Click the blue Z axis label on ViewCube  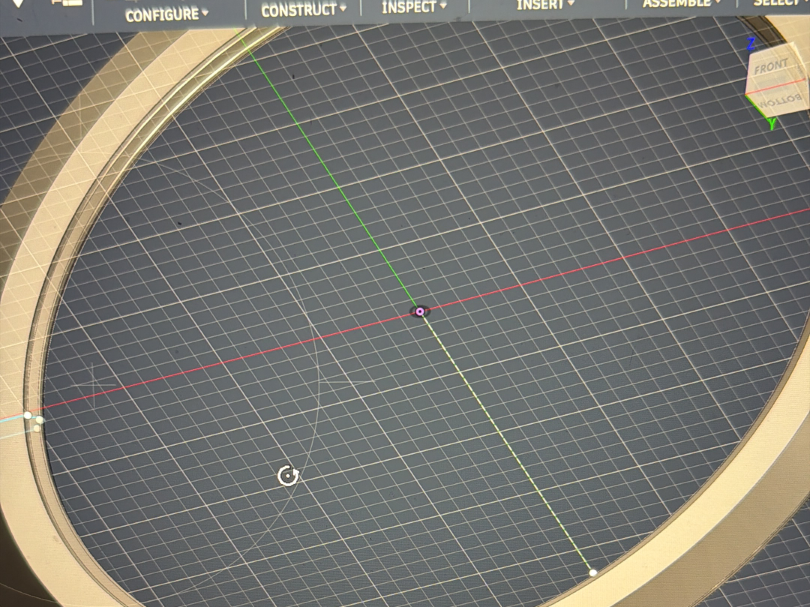coord(751,44)
